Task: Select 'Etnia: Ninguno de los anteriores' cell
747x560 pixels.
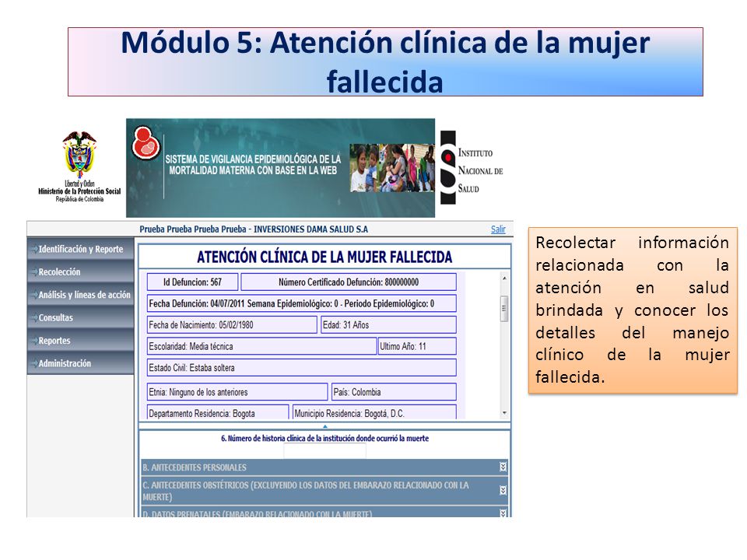Action: (x=237, y=392)
